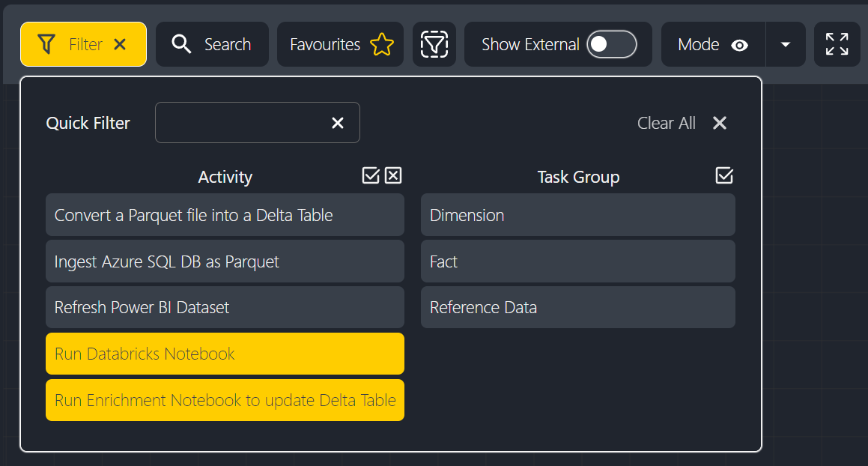Deselect all Activity filters with X box
This screenshot has width=868, height=466.
393,175
